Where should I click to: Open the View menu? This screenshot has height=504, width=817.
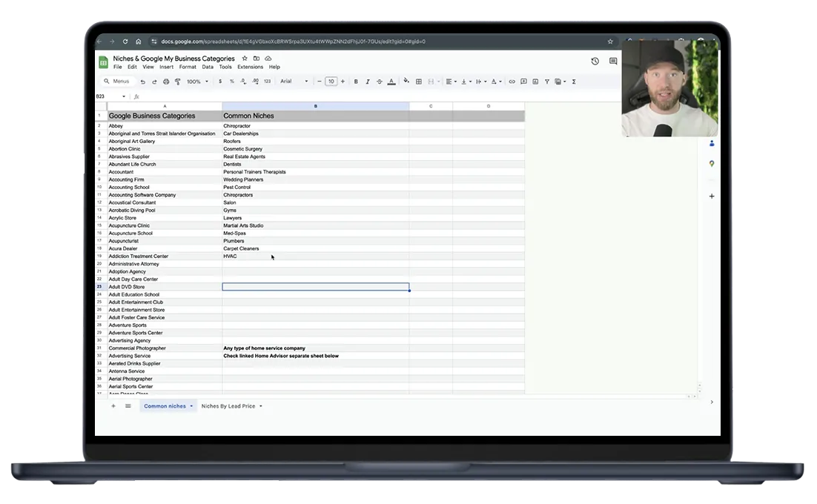point(148,67)
